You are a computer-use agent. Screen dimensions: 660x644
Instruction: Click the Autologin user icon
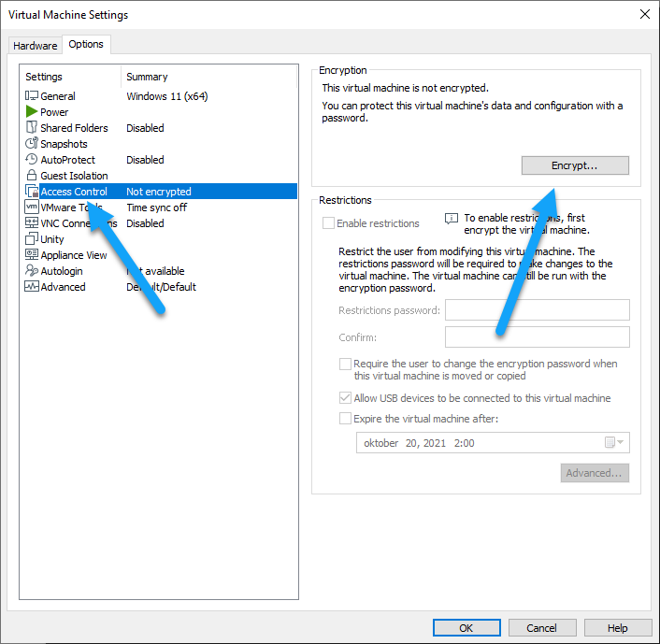[32, 270]
